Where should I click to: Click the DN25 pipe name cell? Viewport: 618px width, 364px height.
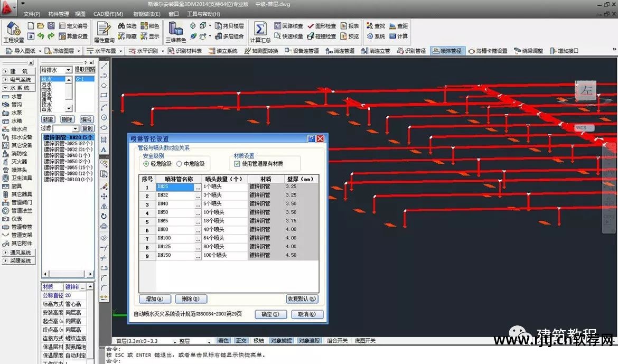pos(174,187)
